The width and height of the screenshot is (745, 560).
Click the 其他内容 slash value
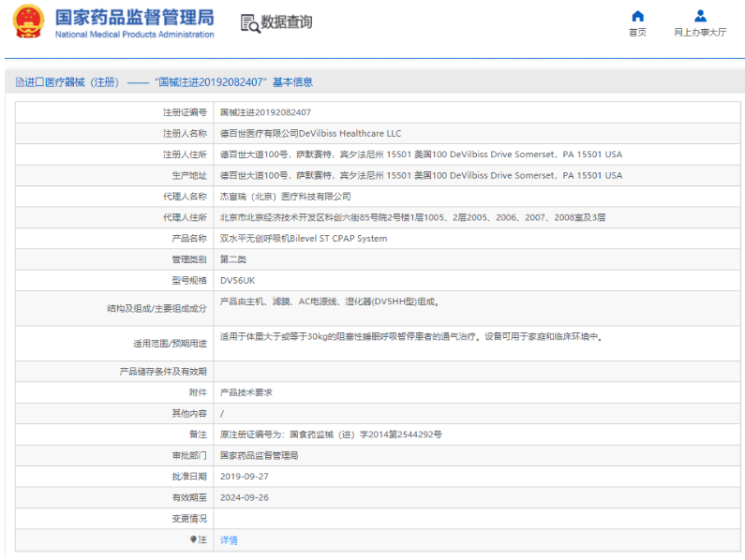[222, 414]
